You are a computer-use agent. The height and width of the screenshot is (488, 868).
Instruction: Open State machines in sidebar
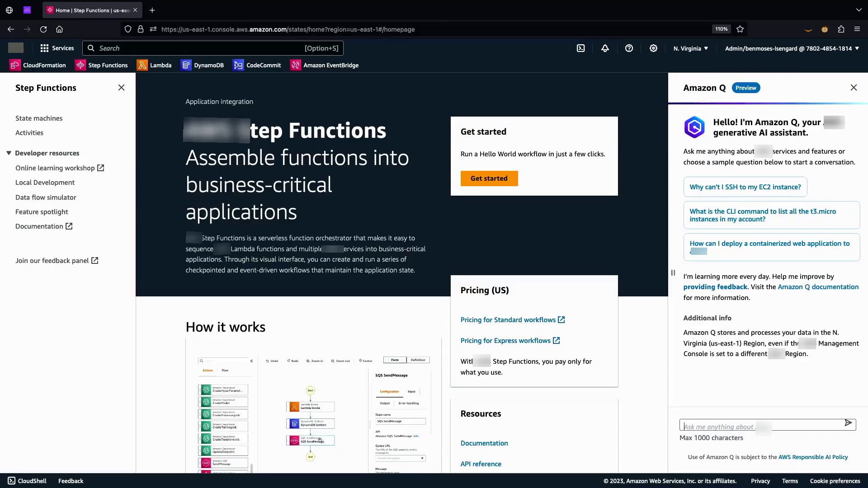coord(39,118)
